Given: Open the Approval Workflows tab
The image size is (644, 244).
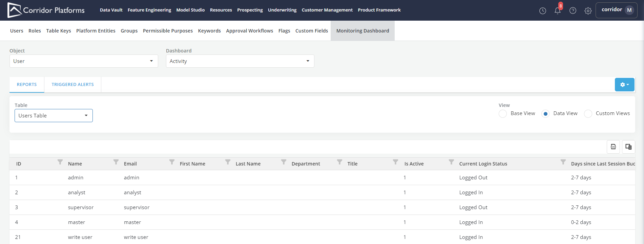Looking at the screenshot, I should pos(249,31).
